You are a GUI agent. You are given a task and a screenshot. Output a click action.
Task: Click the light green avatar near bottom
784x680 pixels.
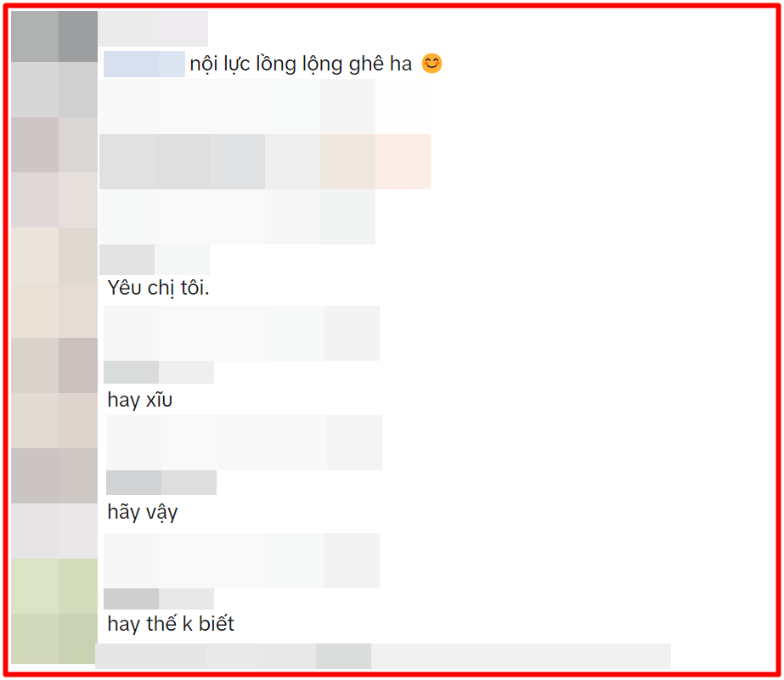tap(54, 610)
